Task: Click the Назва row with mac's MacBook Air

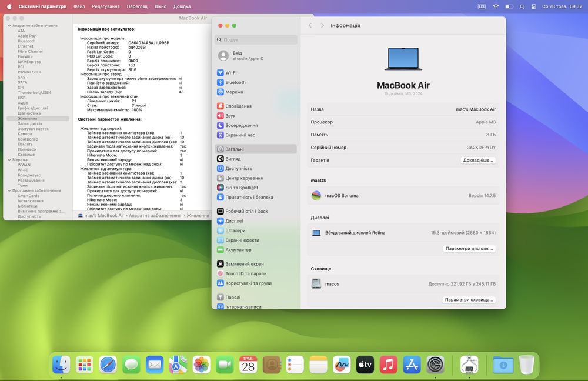Action: pos(403,109)
